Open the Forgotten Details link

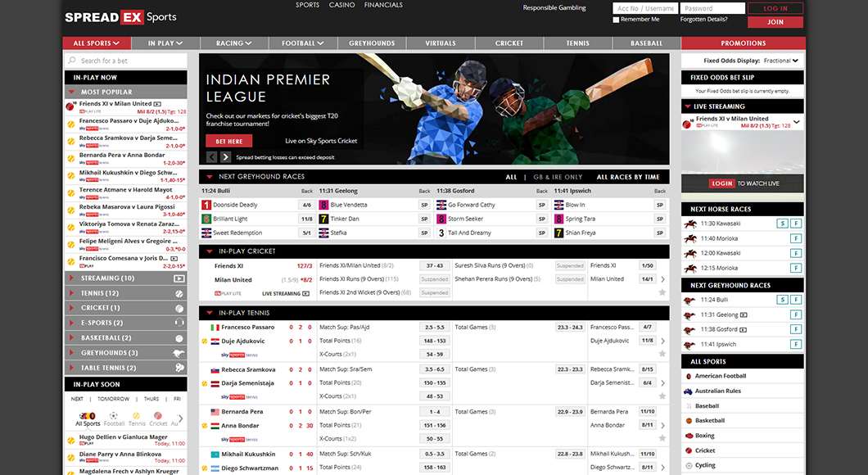(703, 20)
